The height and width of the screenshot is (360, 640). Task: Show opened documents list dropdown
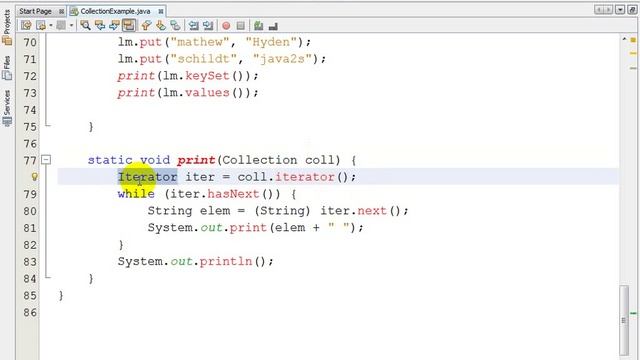tap(620, 10)
